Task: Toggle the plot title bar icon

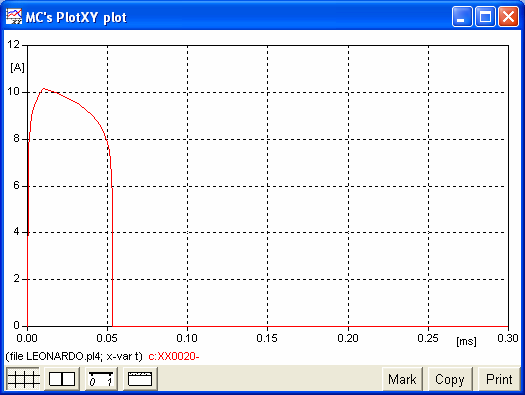Action: (x=140, y=379)
